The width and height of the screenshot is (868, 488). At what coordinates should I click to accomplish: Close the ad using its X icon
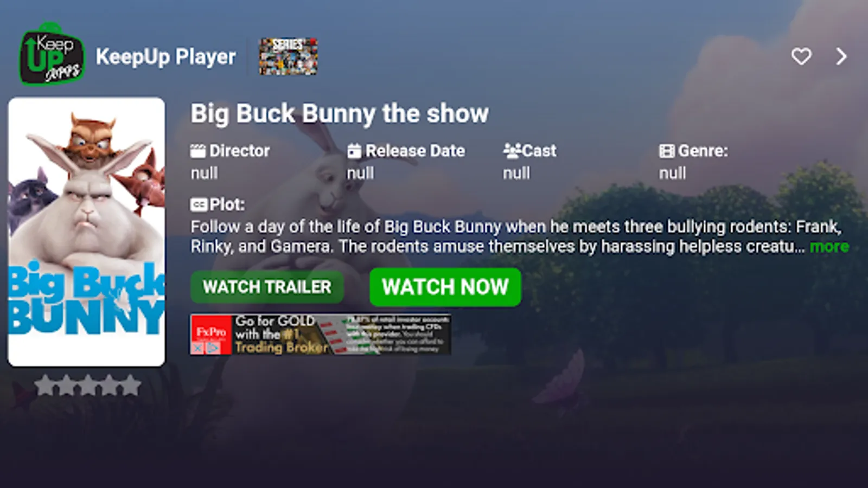click(197, 348)
